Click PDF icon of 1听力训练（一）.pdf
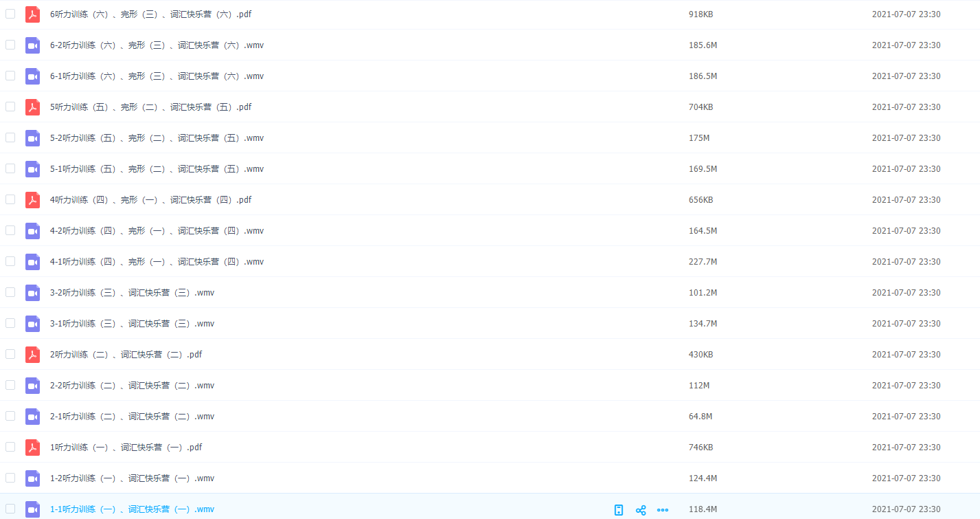This screenshot has width=980, height=519. click(32, 448)
